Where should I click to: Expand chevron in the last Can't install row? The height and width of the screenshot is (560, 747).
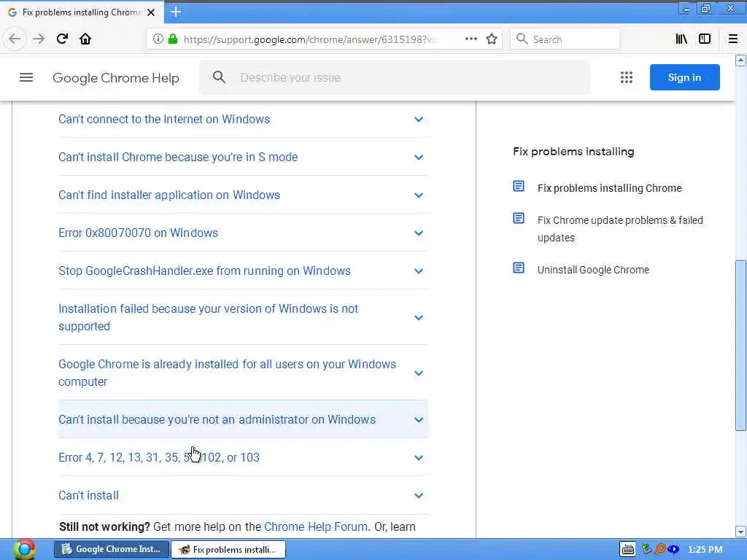tap(418, 496)
